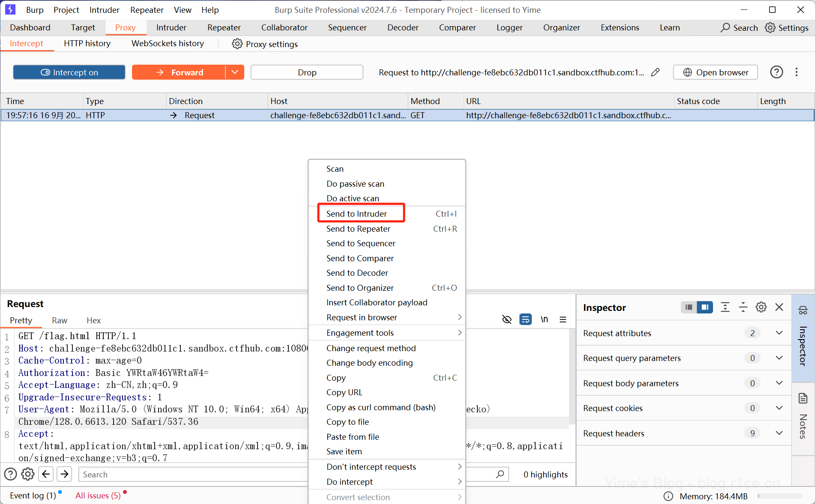Toggle the Intercept on switch
The width and height of the screenshot is (815, 504).
click(69, 72)
